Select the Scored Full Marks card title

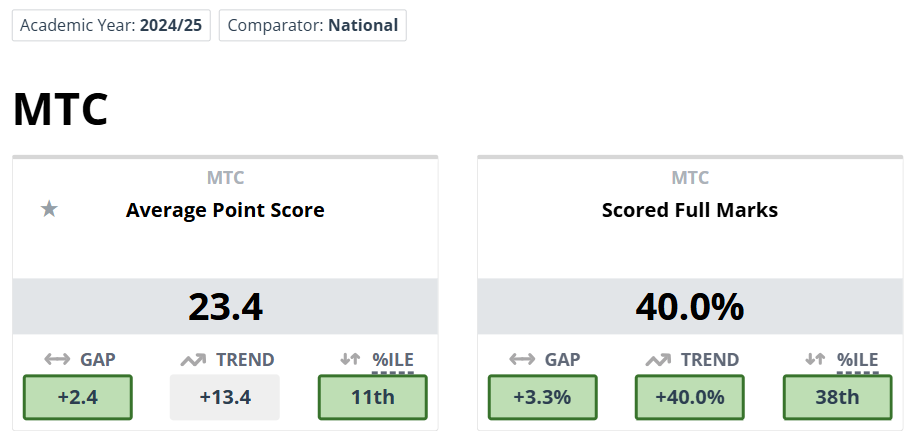coord(690,210)
